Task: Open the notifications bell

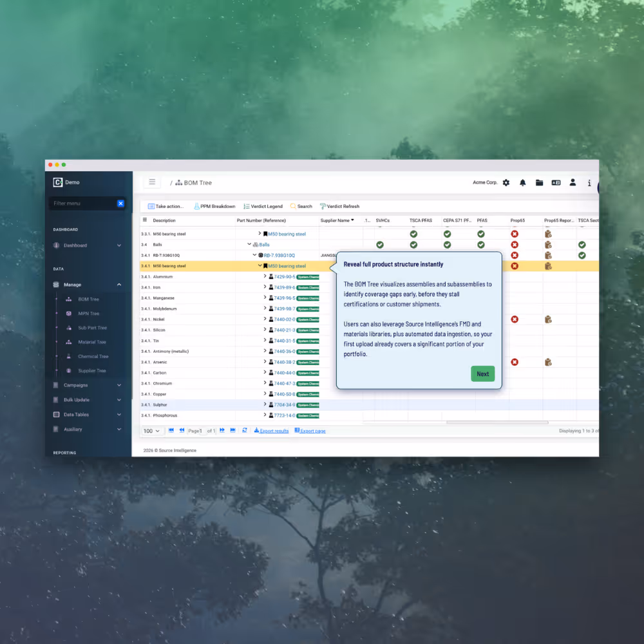Action: pos(522,183)
